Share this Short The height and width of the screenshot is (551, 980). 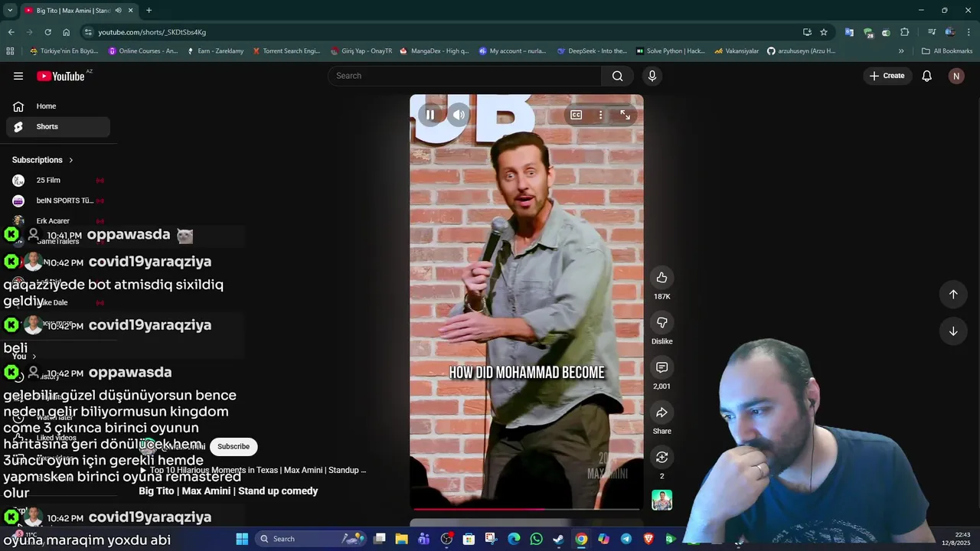point(661,412)
